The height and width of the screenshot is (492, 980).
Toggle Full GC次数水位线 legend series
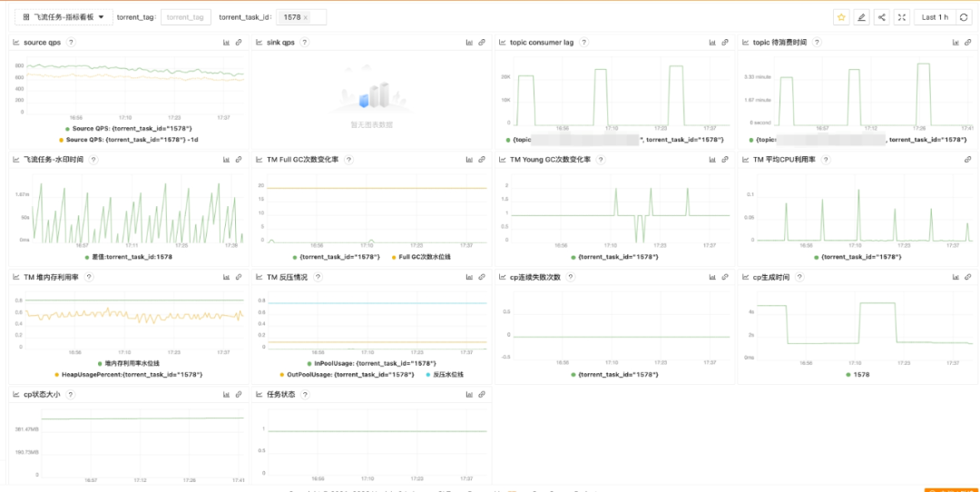click(x=421, y=257)
